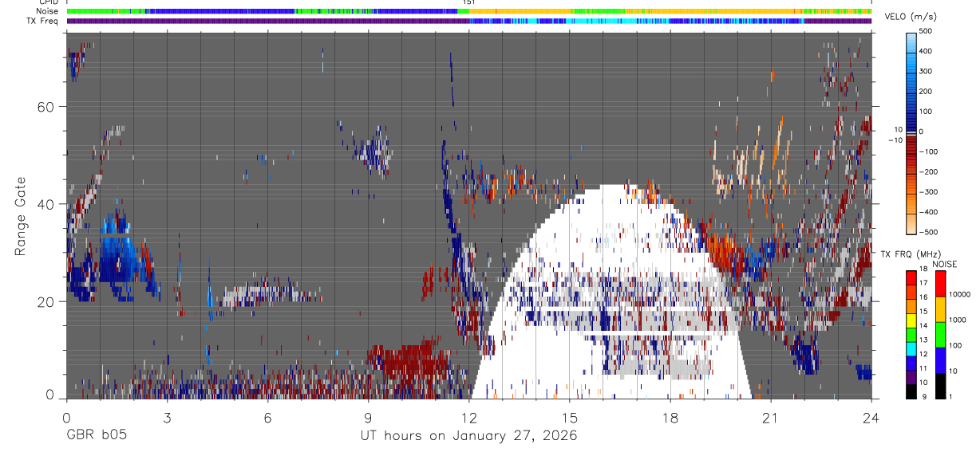The image size is (980, 452).
Task: Click x-axis tick label 6
Action: (267, 417)
